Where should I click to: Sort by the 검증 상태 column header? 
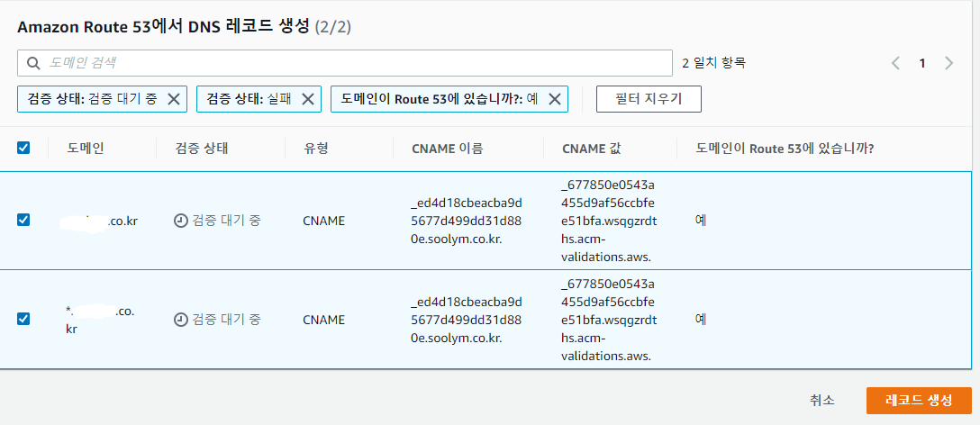[x=202, y=149]
